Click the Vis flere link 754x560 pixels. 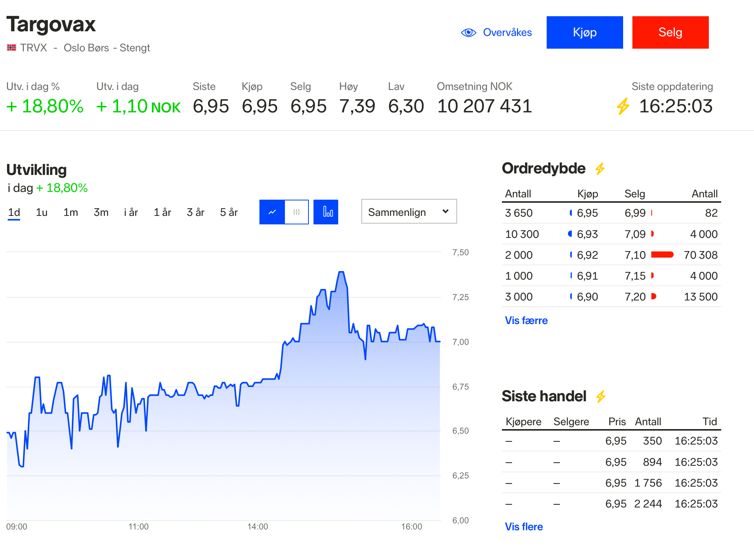coord(524,527)
